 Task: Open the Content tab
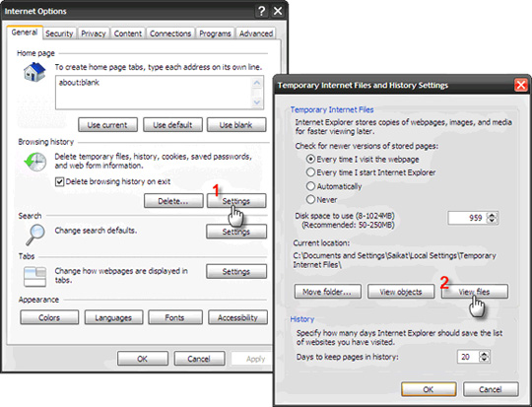click(127, 34)
